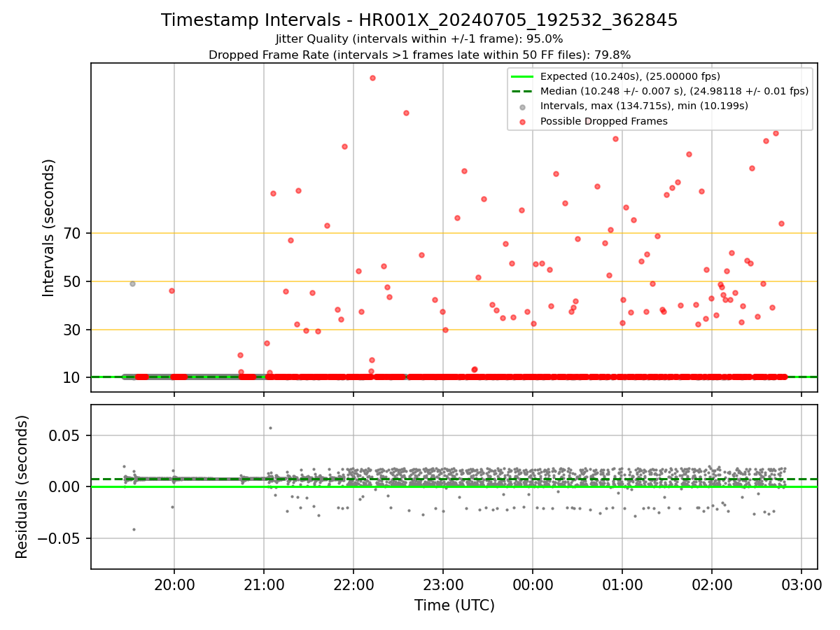
Task: Click the gray dot marker in the legend
Action: 522,106
